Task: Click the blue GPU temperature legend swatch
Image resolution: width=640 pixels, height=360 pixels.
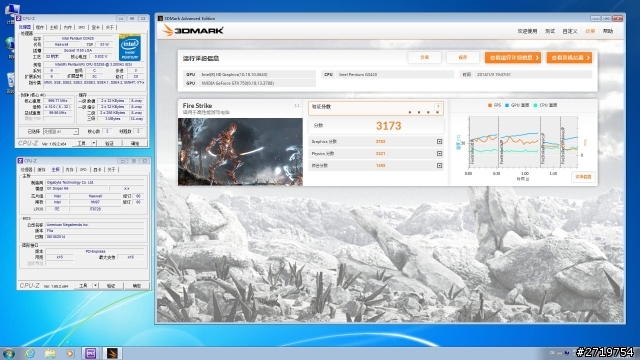Action: point(507,105)
